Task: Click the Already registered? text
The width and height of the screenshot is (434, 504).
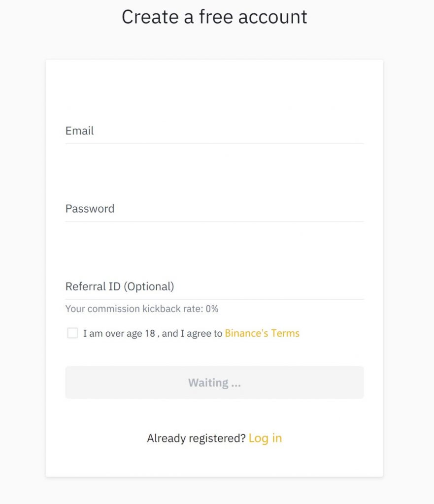Action: click(x=196, y=438)
